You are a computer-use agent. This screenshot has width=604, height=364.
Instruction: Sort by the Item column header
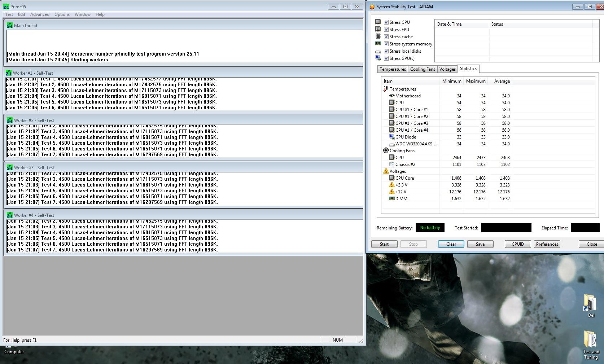(x=410, y=81)
